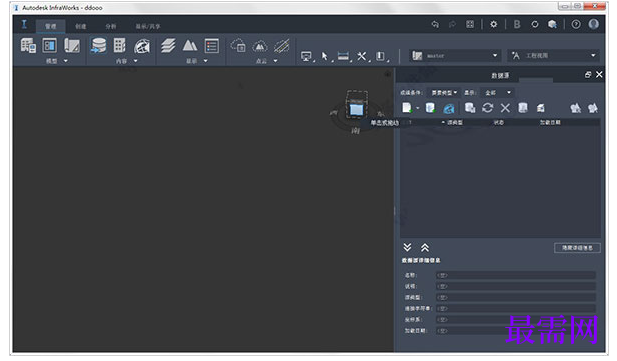Expand all with double down chevron
Screen dimensions: 617x361
tap(407, 247)
